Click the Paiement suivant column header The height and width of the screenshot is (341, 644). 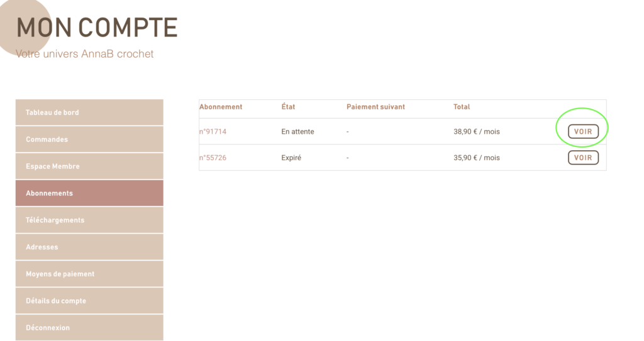[375, 107]
